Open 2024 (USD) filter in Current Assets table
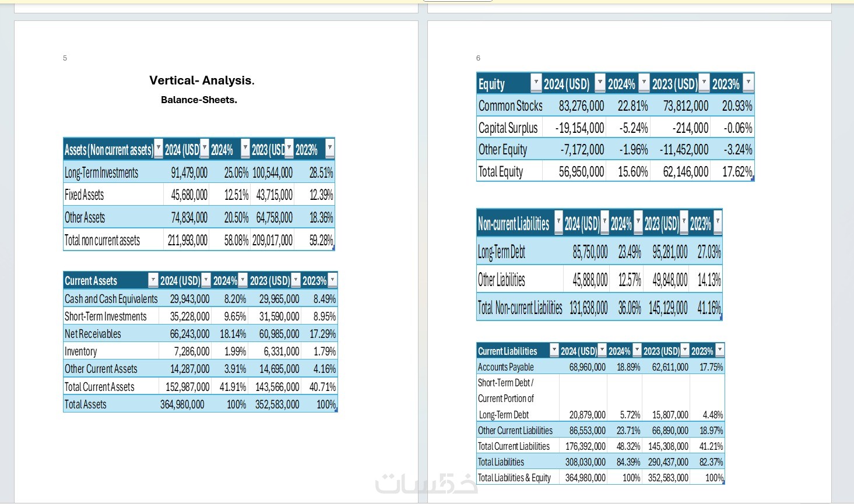 [206, 280]
